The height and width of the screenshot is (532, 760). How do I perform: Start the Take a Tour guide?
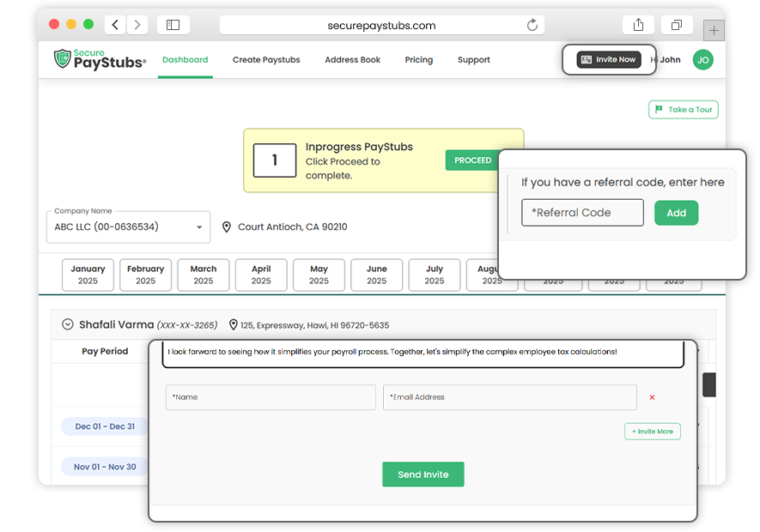(683, 110)
